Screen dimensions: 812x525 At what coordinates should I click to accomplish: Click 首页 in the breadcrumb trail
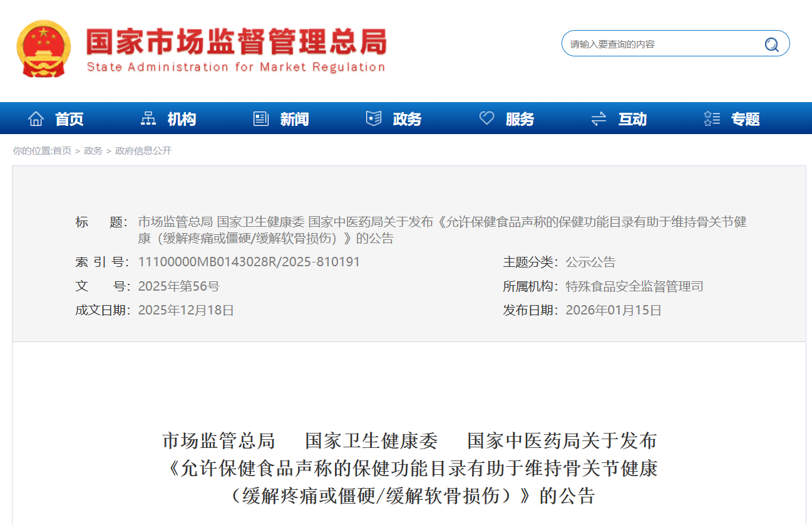[62, 150]
